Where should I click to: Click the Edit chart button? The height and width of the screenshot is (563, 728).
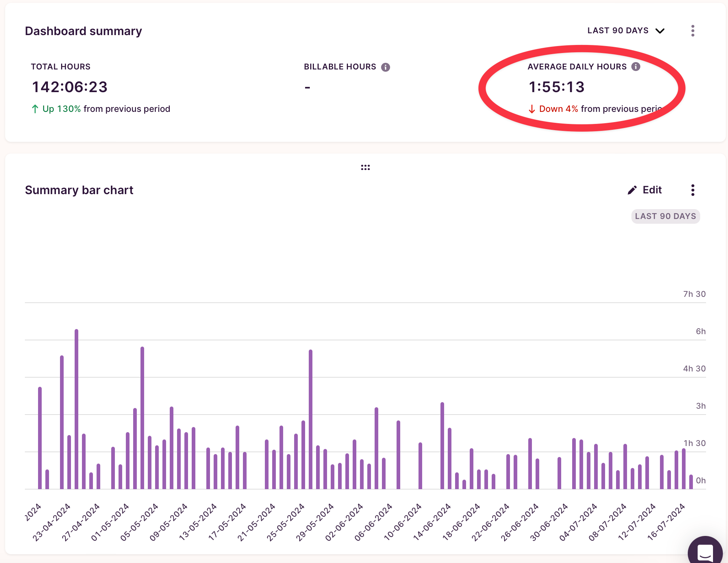[x=652, y=190]
